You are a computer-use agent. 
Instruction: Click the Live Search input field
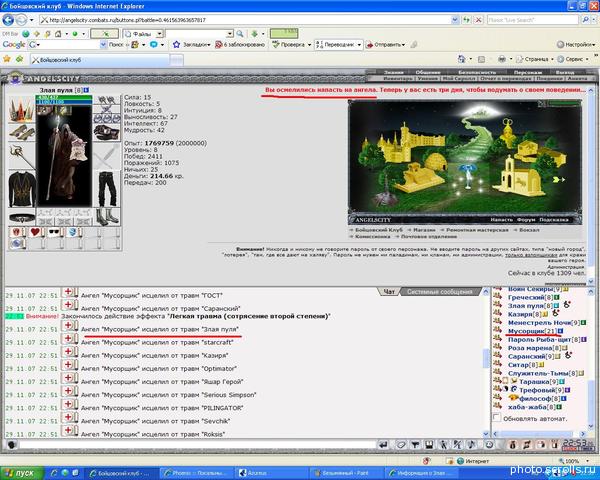coord(533,20)
